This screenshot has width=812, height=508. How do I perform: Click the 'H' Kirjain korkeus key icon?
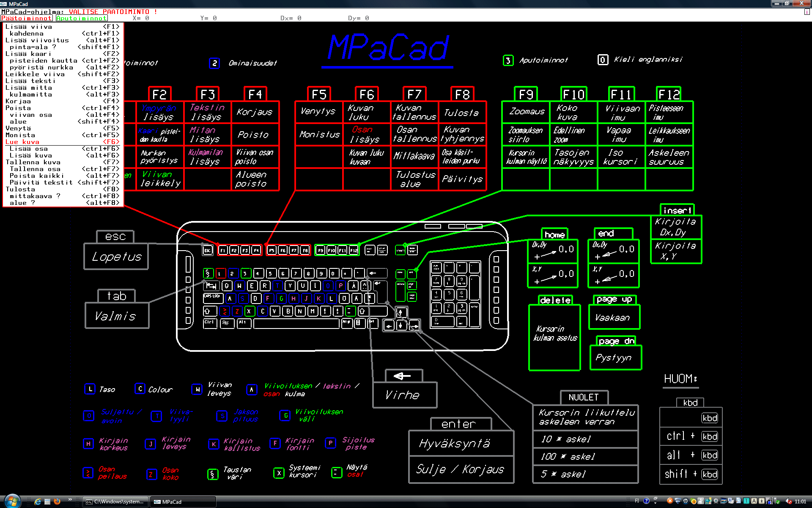pos(88,444)
